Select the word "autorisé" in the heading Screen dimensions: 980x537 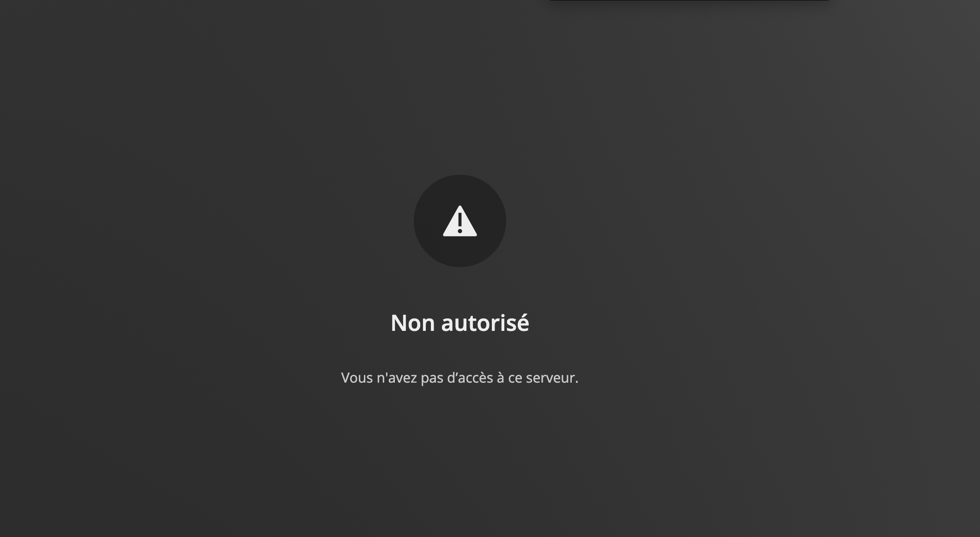pos(485,323)
